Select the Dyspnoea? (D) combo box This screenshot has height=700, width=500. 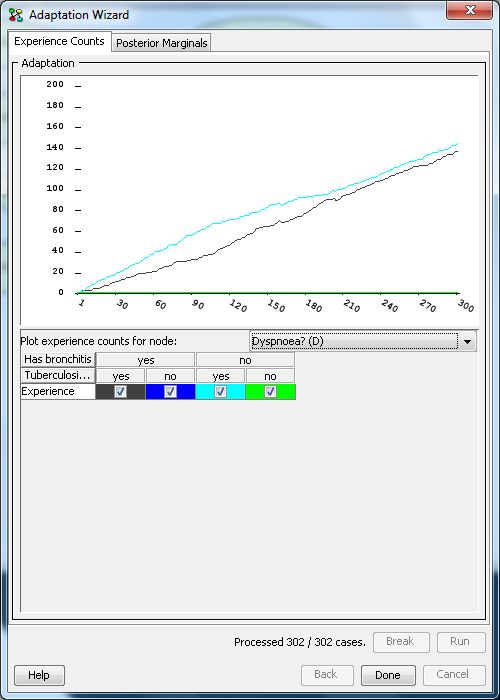(363, 342)
